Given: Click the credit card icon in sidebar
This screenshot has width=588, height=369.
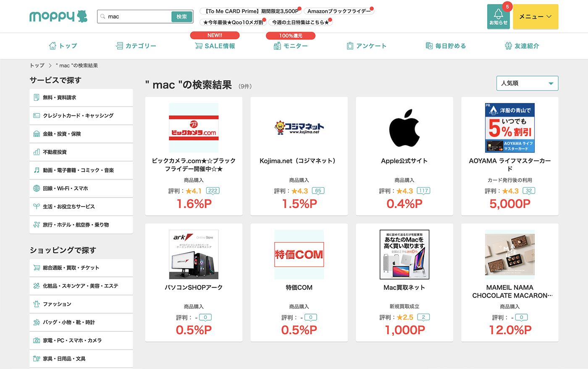Looking at the screenshot, I should click(x=37, y=115).
